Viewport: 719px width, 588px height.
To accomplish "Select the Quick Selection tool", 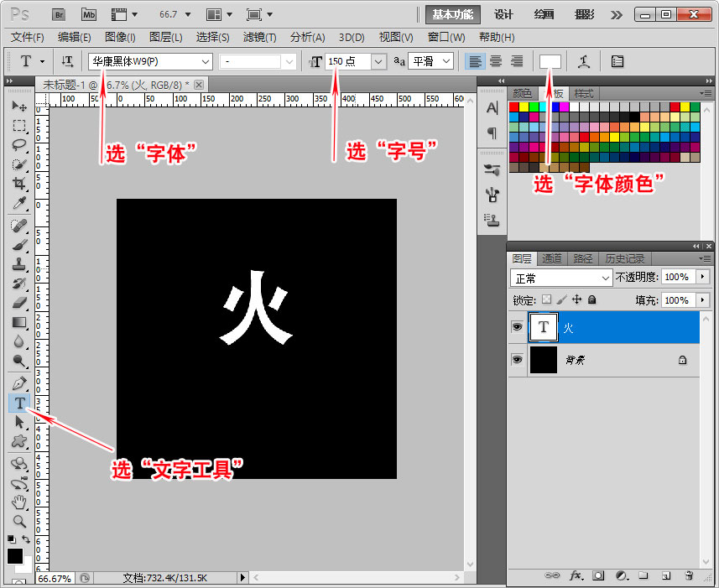I will 18,164.
